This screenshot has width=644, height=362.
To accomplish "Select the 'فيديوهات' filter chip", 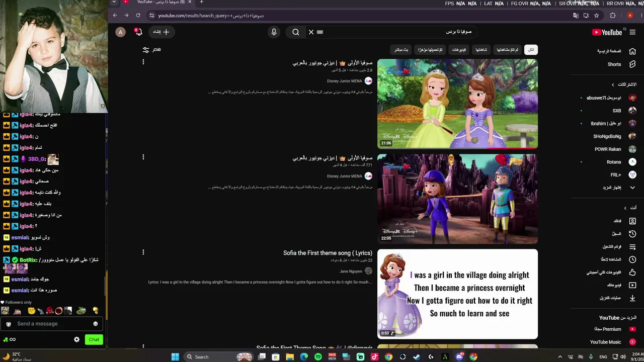I will click(459, 50).
